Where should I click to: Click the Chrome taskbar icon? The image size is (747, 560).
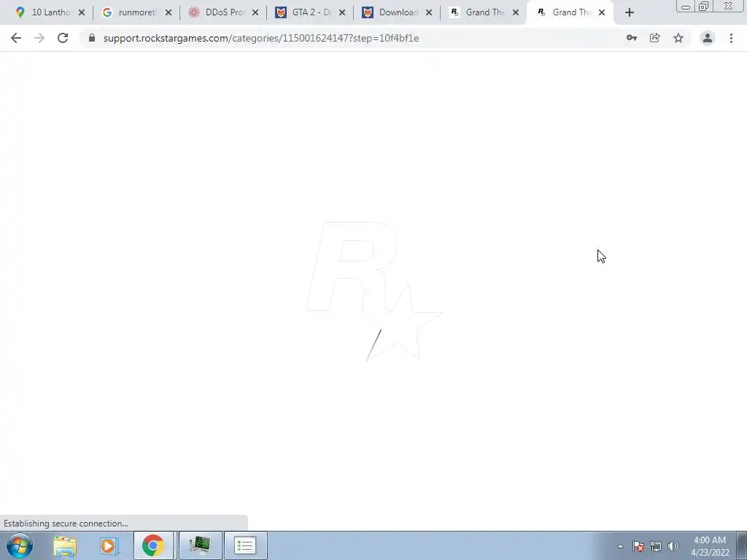tap(153, 545)
